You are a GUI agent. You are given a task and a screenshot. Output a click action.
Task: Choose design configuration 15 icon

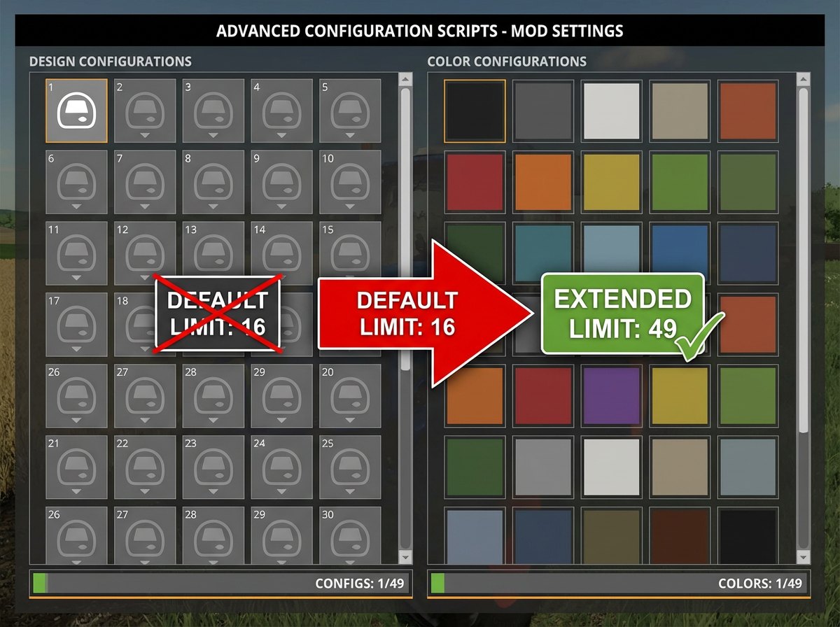click(x=350, y=253)
